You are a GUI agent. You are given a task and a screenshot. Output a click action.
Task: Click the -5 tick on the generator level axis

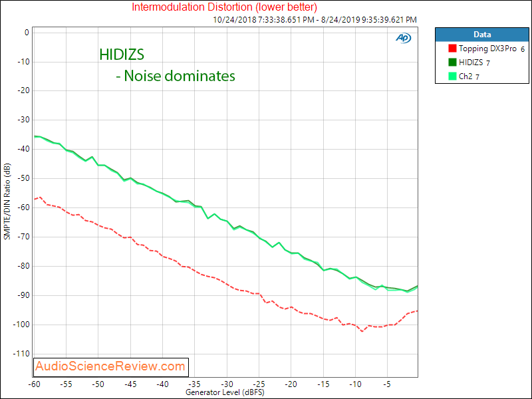tap(387, 384)
